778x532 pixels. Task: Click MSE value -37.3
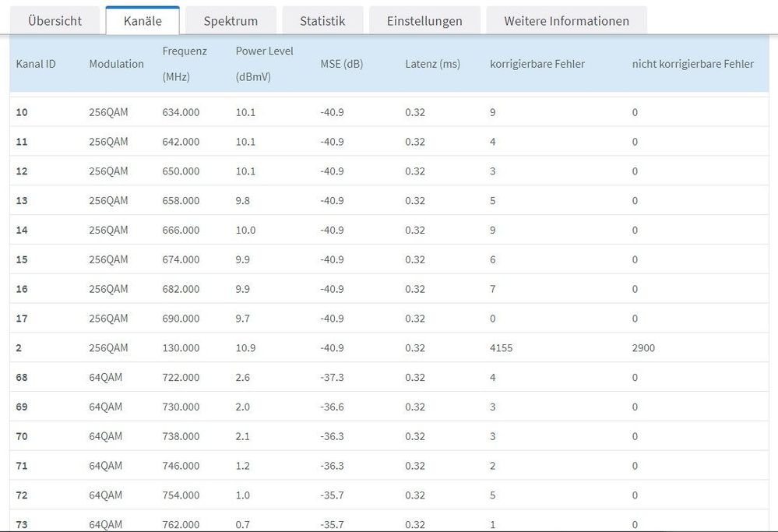coord(332,377)
